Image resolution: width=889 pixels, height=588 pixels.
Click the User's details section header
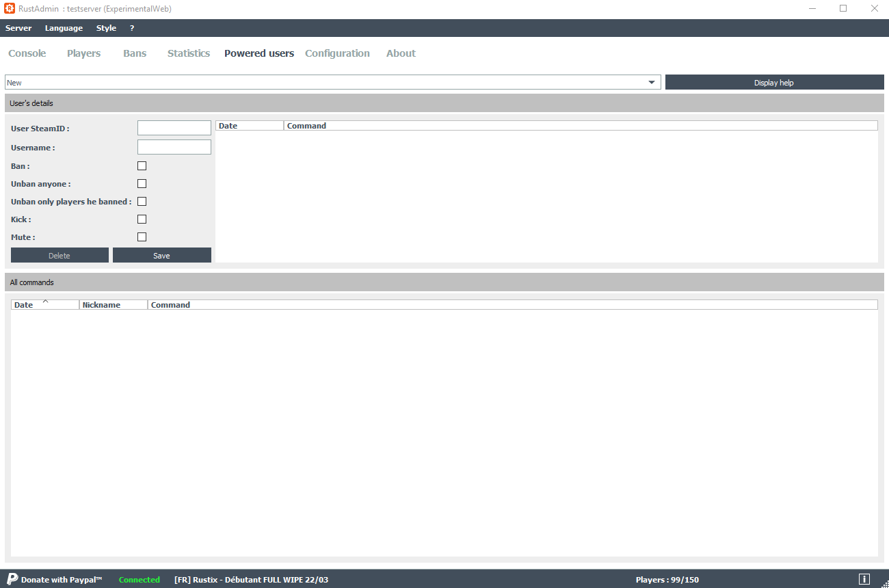444,103
